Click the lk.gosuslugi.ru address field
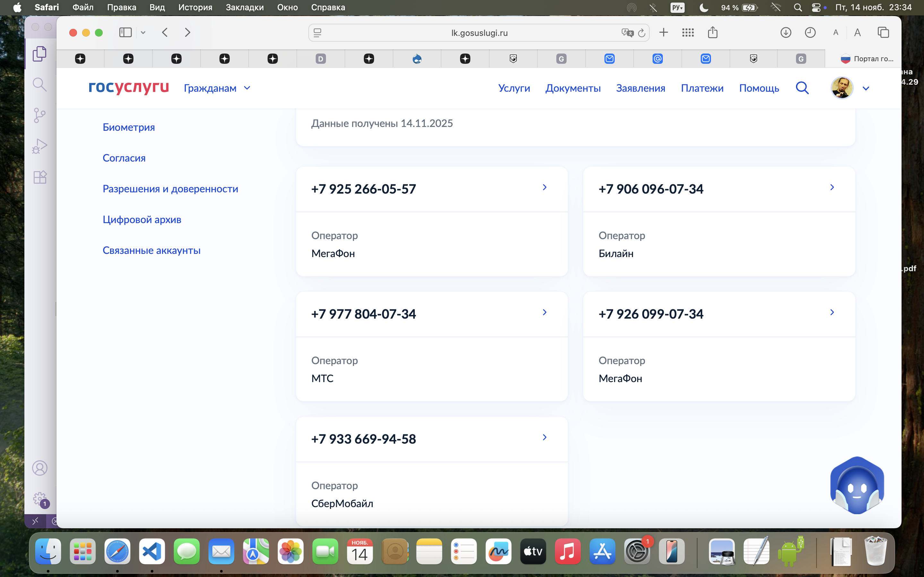 (479, 33)
